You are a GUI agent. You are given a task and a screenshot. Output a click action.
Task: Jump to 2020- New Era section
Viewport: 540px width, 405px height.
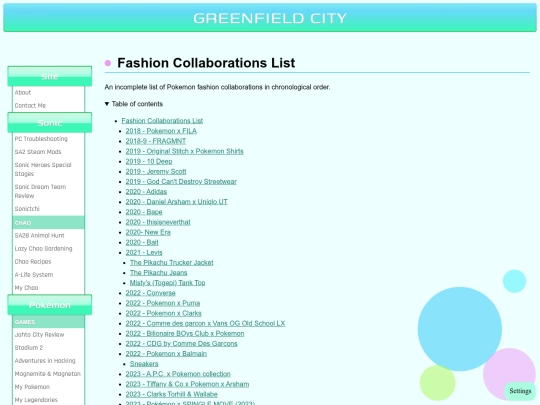[148, 232]
